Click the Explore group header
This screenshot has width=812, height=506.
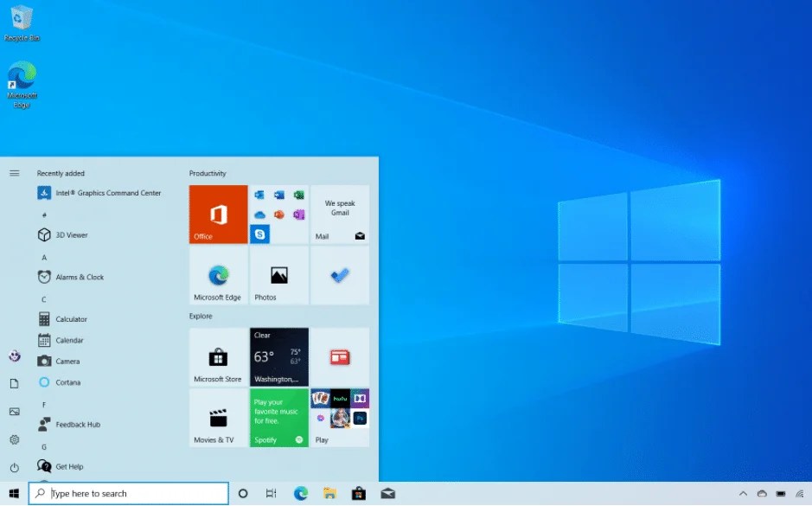point(201,316)
